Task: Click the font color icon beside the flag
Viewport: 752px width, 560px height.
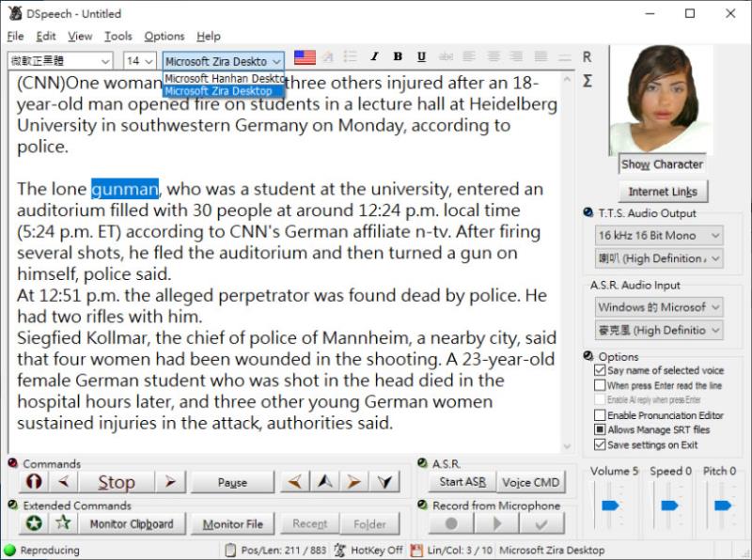Action: click(328, 57)
